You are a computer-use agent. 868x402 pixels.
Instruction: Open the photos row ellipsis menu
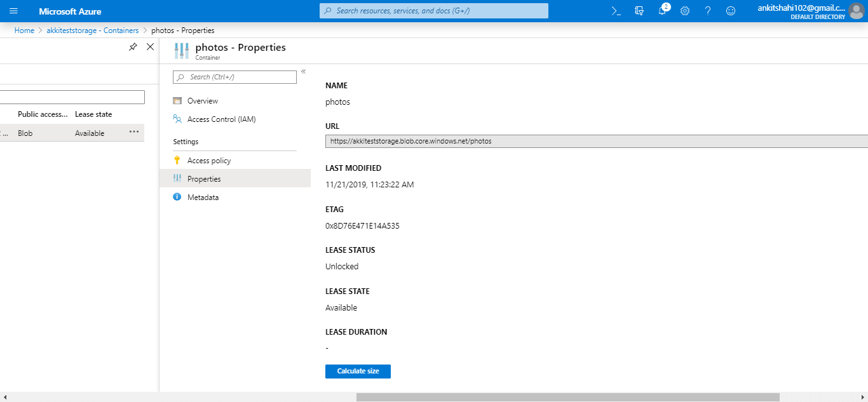(x=134, y=132)
